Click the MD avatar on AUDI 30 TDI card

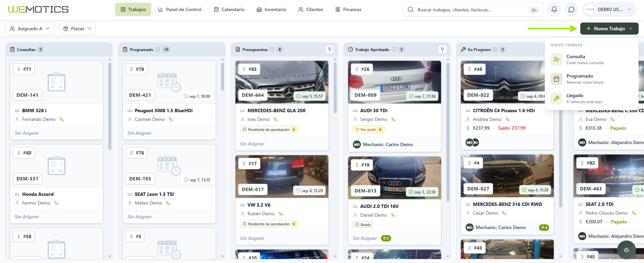(x=357, y=144)
